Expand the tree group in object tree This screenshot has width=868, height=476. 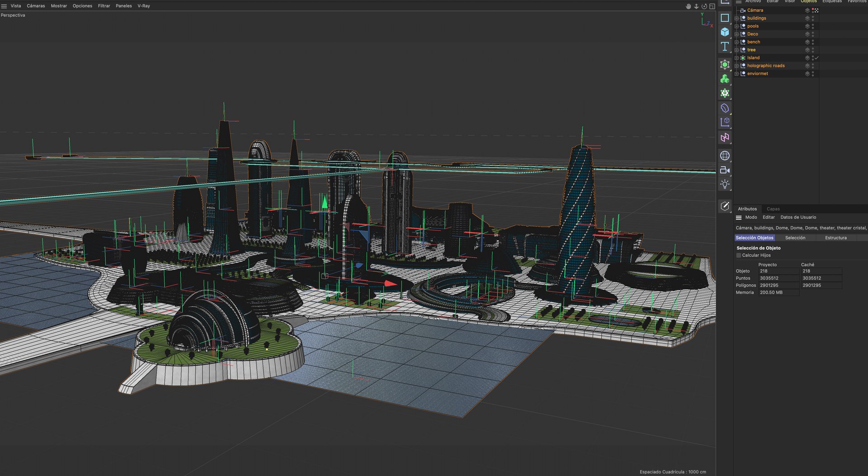point(736,50)
